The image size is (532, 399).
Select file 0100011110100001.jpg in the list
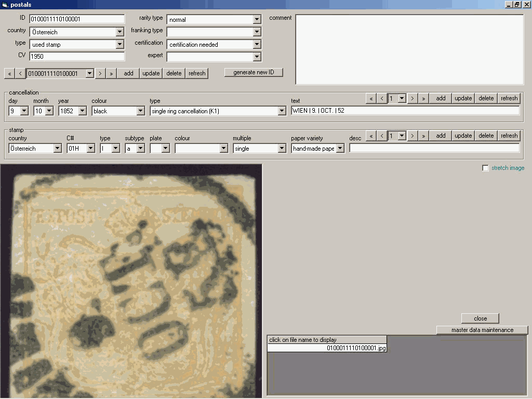(356, 348)
